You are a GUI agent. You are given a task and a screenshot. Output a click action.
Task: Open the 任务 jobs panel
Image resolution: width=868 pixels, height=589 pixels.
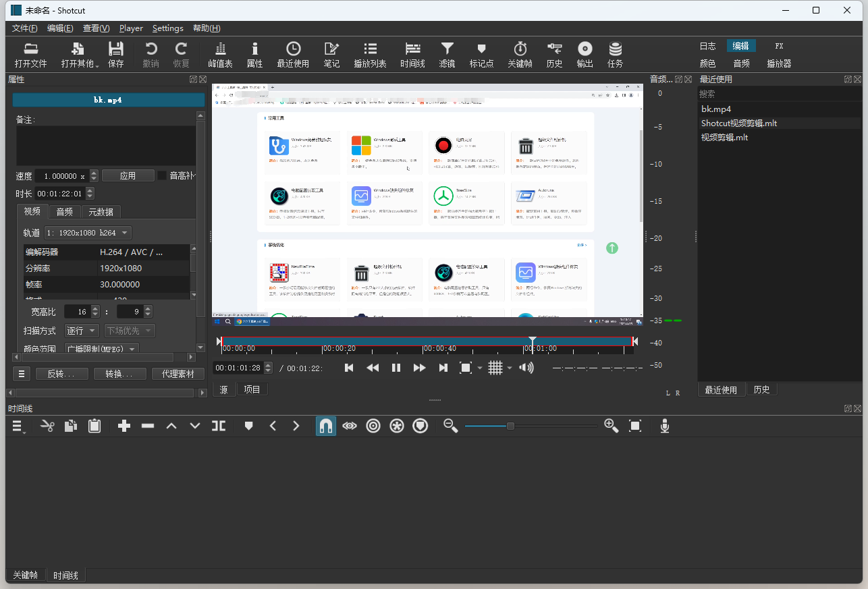coord(615,55)
